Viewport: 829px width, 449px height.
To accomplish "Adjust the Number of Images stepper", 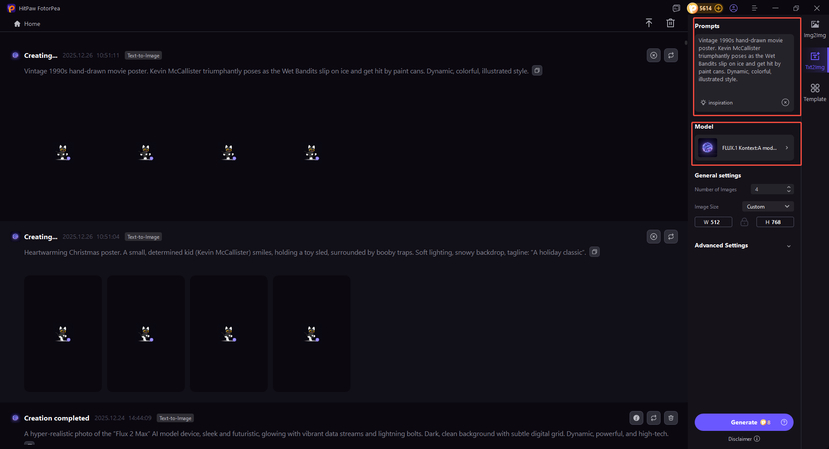I will [789, 189].
